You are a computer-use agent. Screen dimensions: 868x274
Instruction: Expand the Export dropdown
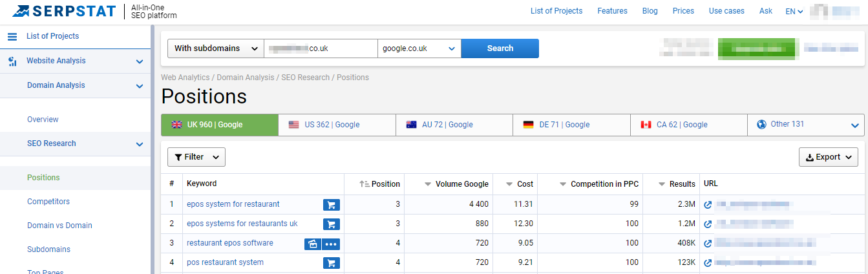(829, 157)
